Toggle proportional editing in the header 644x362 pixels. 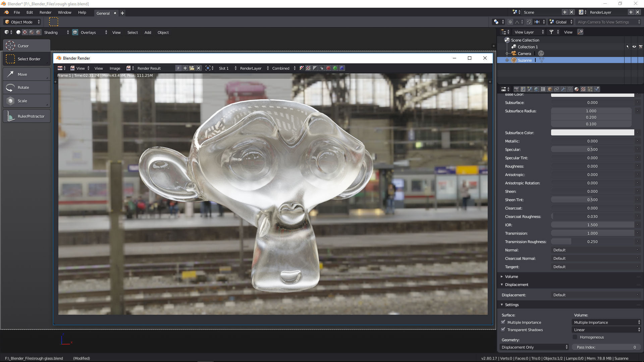point(510,22)
